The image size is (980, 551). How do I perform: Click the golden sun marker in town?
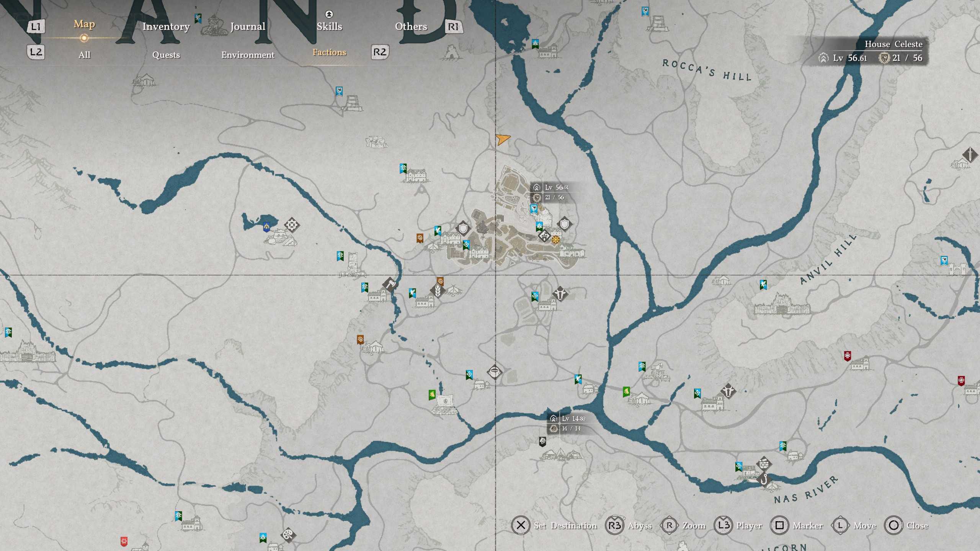(x=556, y=240)
